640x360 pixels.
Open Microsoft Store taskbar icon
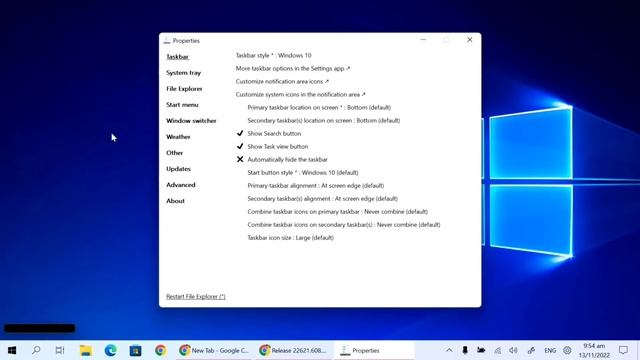136,350
